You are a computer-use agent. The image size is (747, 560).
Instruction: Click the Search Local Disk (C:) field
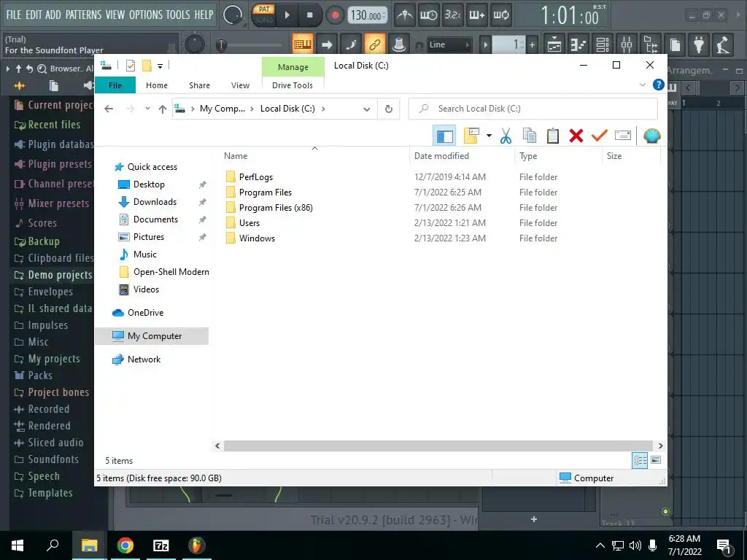533,109
